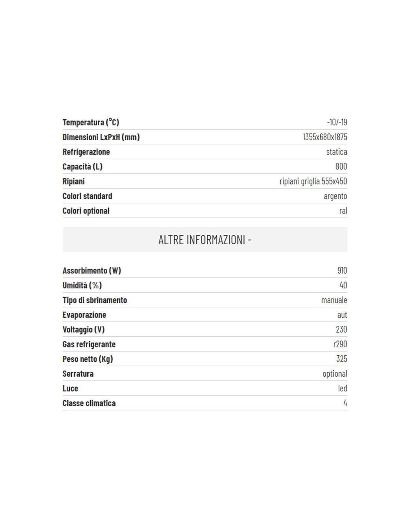Click the Tipo di sbrinamento label
412x532 pixels.
[95, 300]
